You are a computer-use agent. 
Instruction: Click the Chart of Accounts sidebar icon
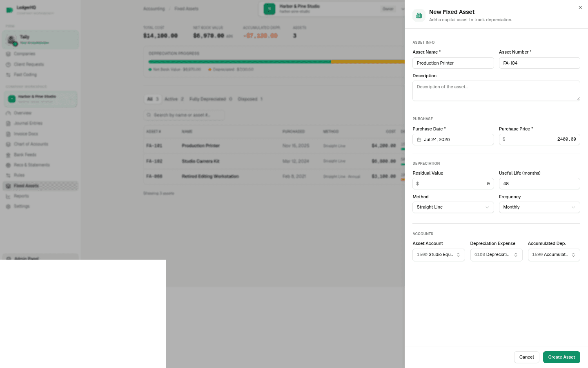coord(8,144)
